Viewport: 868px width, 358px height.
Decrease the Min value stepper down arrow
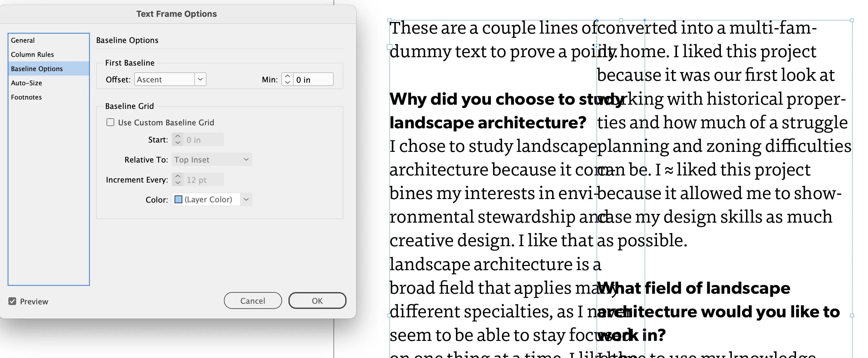pos(287,82)
